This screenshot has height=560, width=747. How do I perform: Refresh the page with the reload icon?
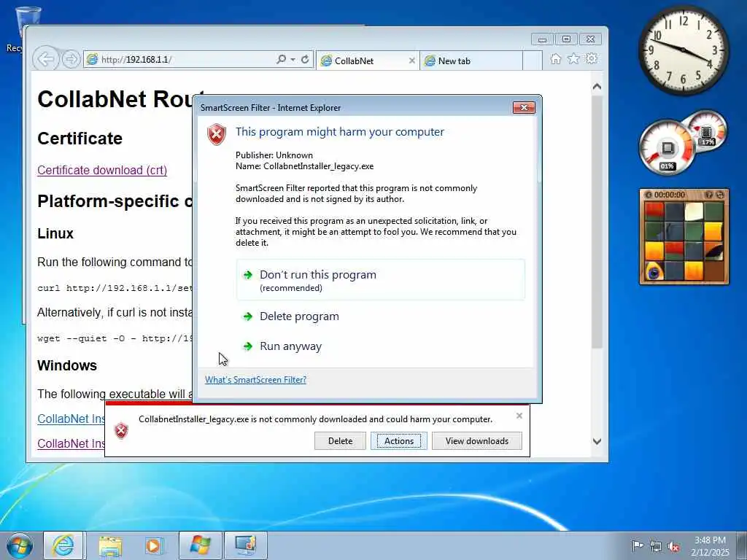coord(305,59)
